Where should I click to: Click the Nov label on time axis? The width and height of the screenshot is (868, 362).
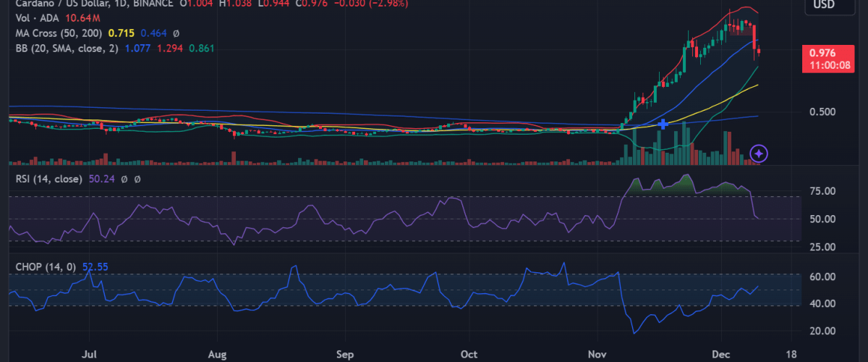click(x=597, y=355)
